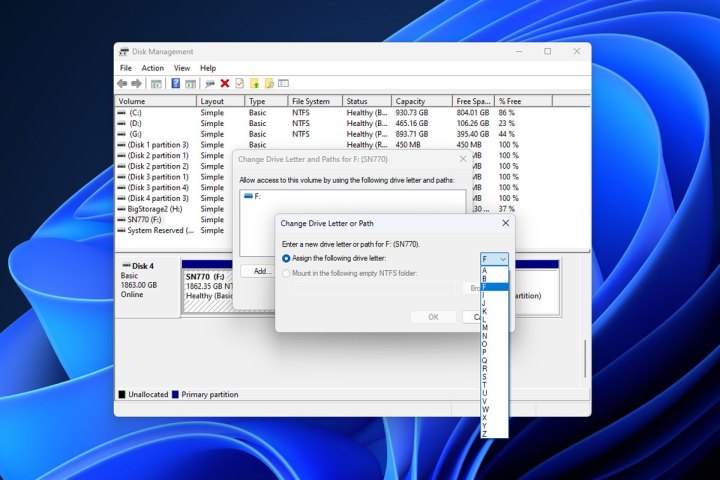Click the rightmost list view toolbar icon

pos(283,84)
